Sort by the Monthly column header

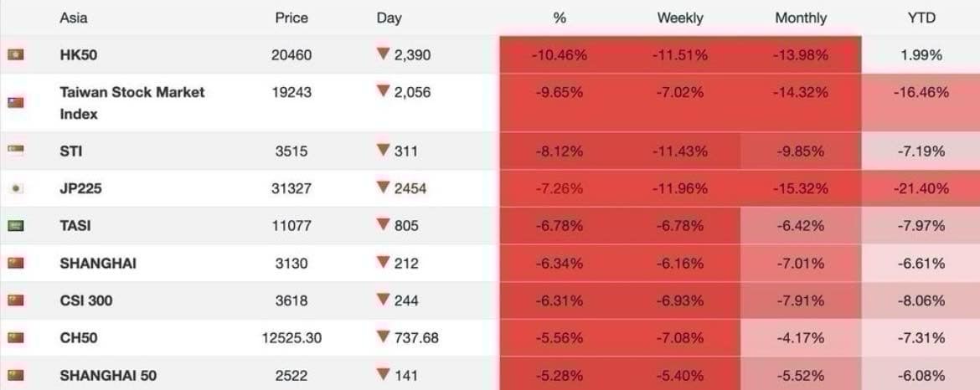click(x=801, y=18)
